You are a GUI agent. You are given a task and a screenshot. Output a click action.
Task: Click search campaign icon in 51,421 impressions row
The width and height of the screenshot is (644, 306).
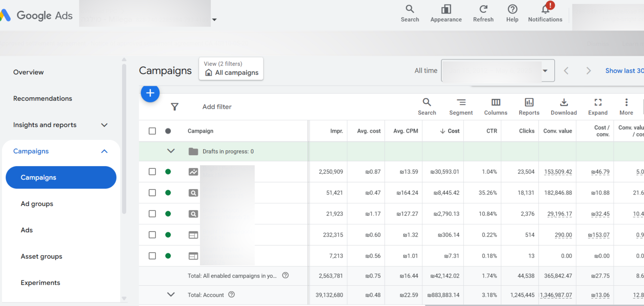pyautogui.click(x=193, y=193)
